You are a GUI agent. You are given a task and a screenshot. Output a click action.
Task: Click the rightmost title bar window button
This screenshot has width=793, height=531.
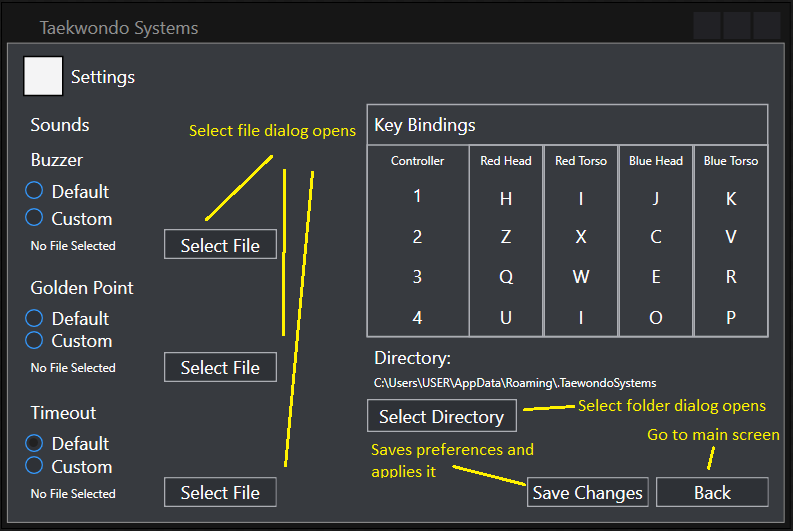(767, 26)
